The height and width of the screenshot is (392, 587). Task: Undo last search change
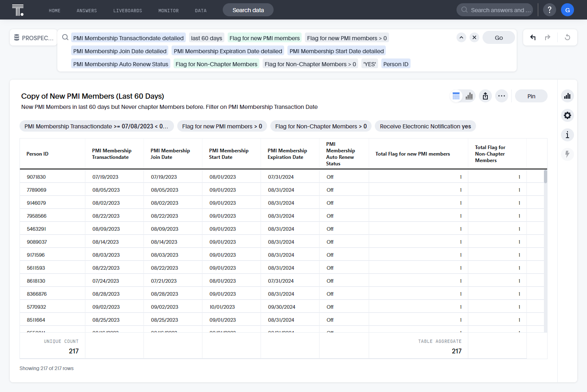(533, 37)
